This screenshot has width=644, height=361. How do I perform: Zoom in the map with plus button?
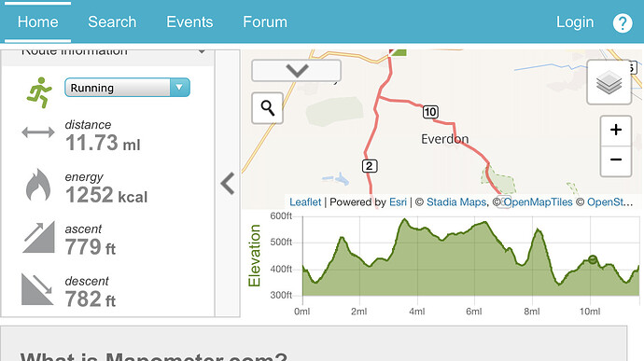coord(616,131)
